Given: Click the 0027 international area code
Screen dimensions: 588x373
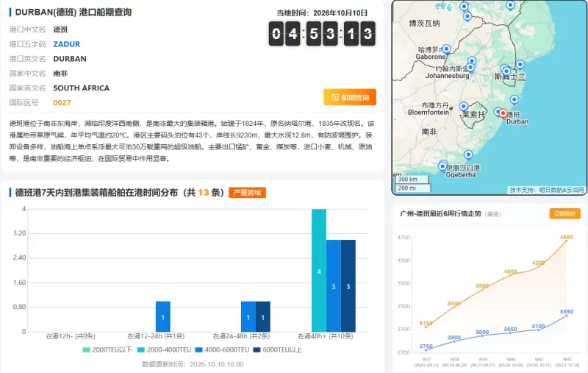Looking at the screenshot, I should [x=62, y=103].
